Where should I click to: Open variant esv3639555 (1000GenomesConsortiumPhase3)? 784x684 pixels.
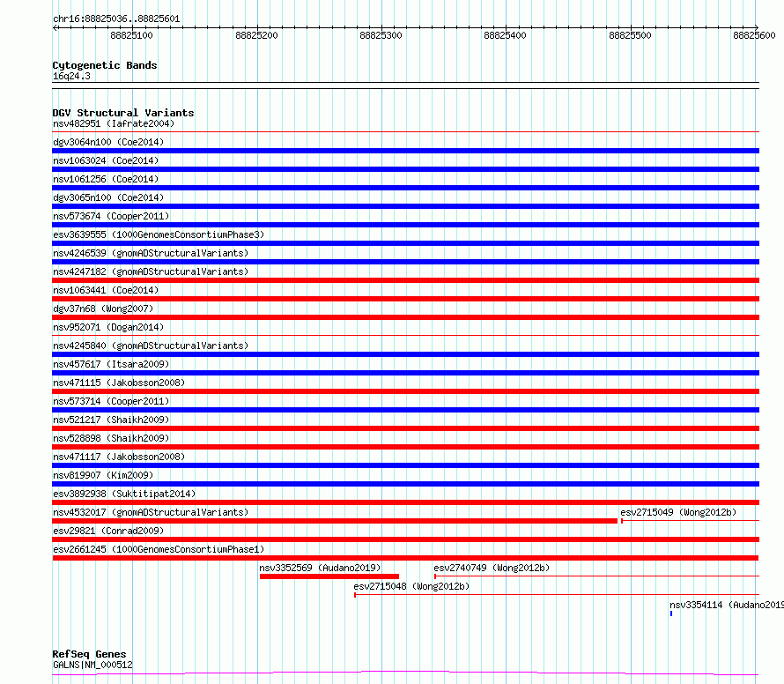pos(159,234)
